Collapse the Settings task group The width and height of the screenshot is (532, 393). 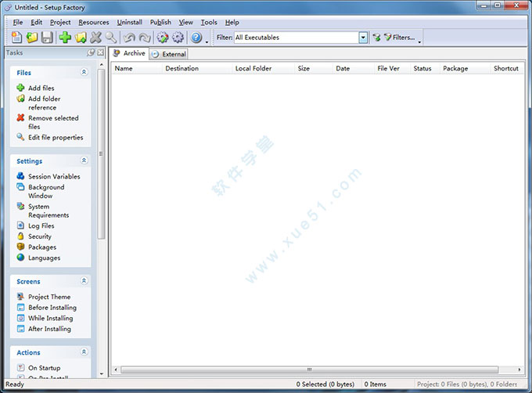tap(84, 160)
